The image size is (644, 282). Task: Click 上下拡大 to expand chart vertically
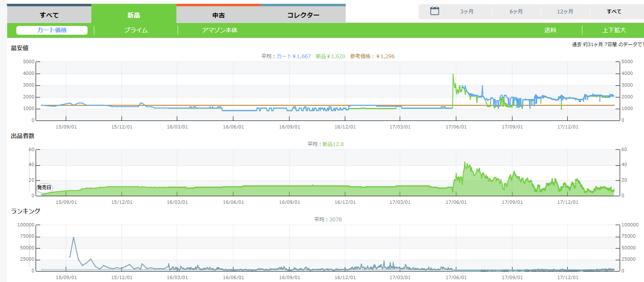[614, 30]
